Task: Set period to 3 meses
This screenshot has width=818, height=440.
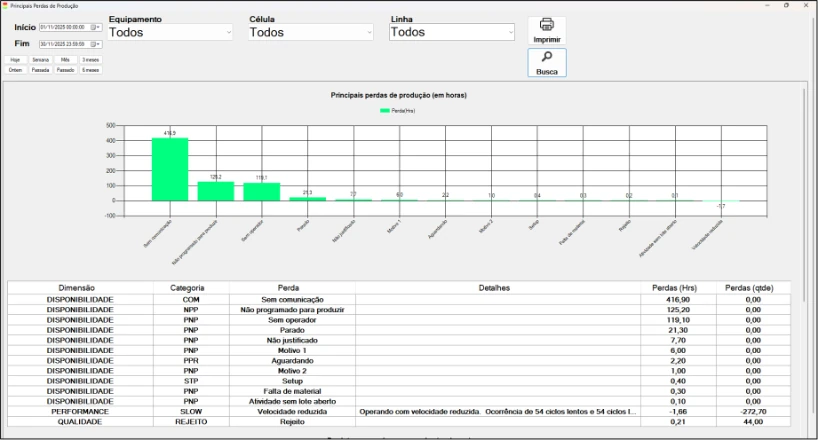Action: point(90,60)
